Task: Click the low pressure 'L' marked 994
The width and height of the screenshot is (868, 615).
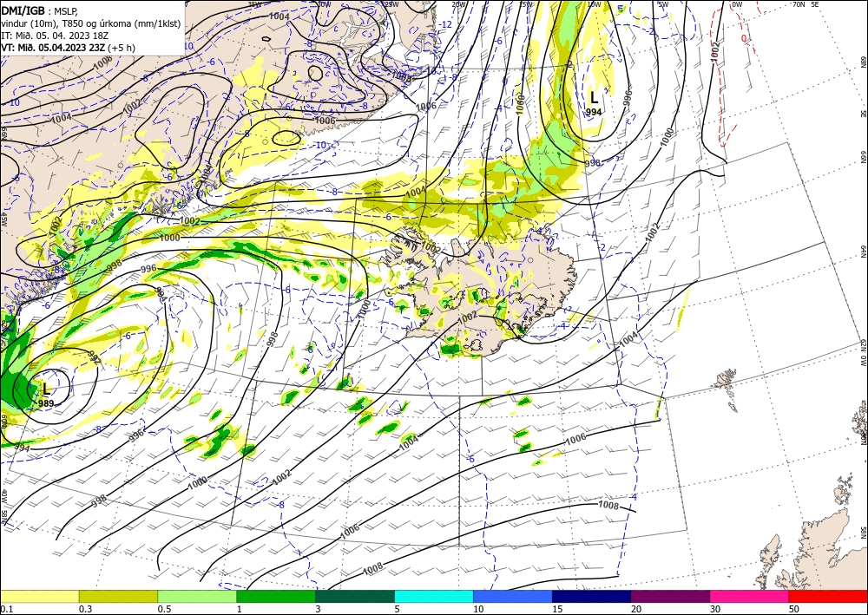Action: pyautogui.click(x=594, y=98)
